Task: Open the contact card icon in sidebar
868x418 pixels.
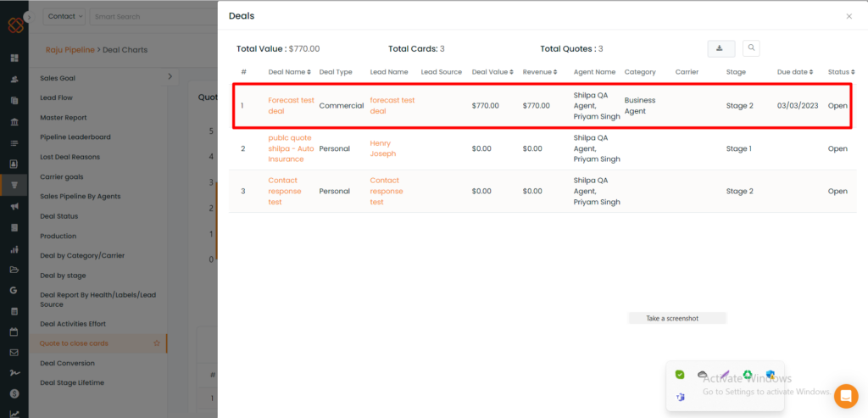Action: [14, 164]
